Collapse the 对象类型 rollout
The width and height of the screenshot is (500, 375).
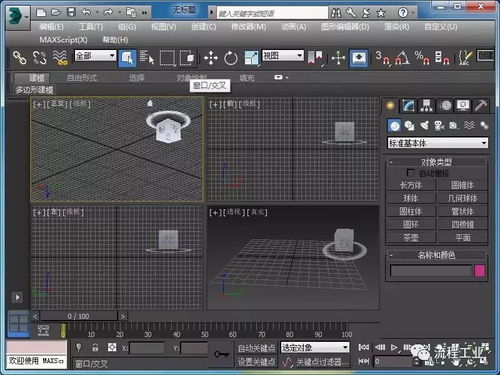(436, 162)
